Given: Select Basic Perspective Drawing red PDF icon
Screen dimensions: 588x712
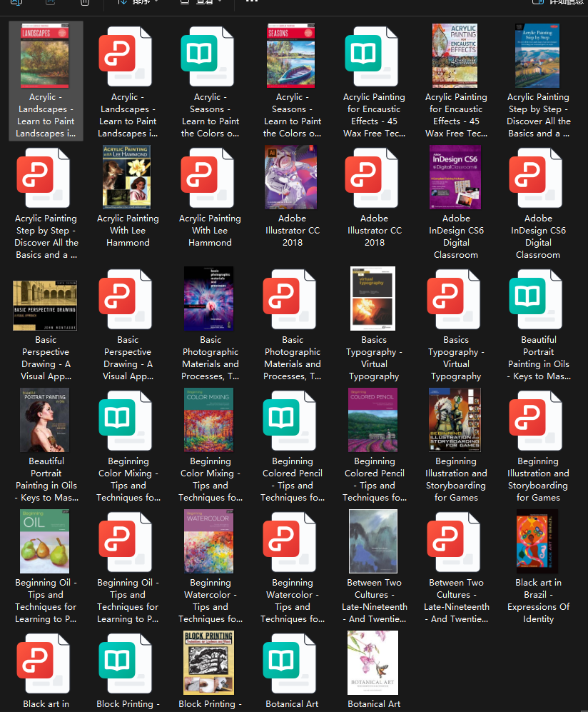Looking at the screenshot, I should [x=125, y=299].
